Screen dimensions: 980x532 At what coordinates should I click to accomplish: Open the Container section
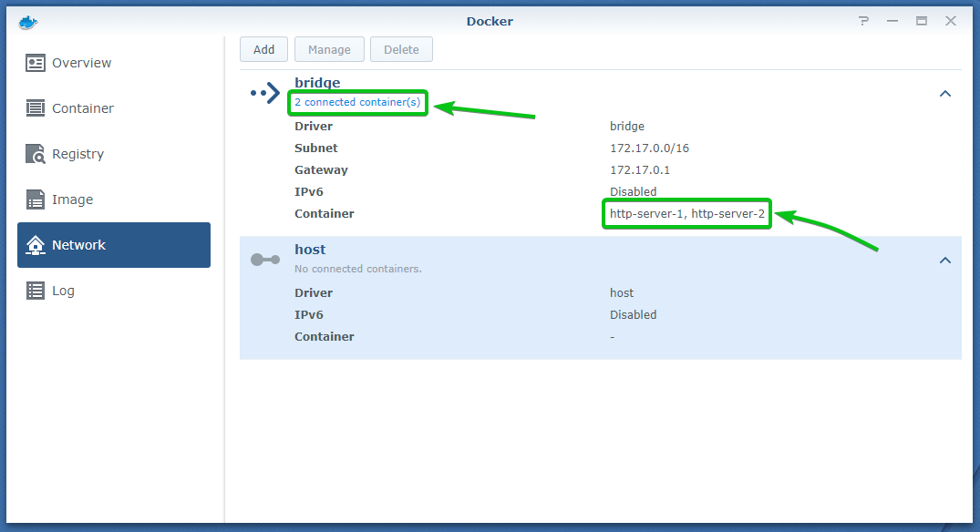click(114, 108)
